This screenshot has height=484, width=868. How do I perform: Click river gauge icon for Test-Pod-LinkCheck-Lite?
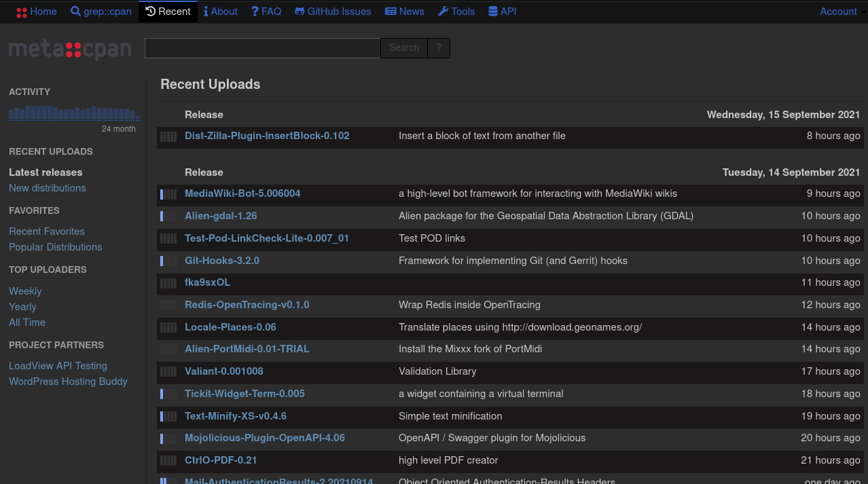[x=168, y=239]
